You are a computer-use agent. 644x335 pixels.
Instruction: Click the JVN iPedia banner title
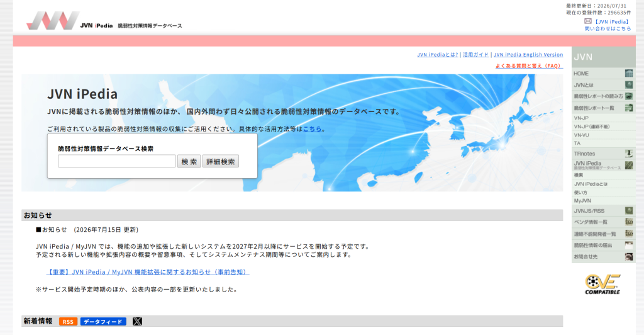tap(82, 94)
